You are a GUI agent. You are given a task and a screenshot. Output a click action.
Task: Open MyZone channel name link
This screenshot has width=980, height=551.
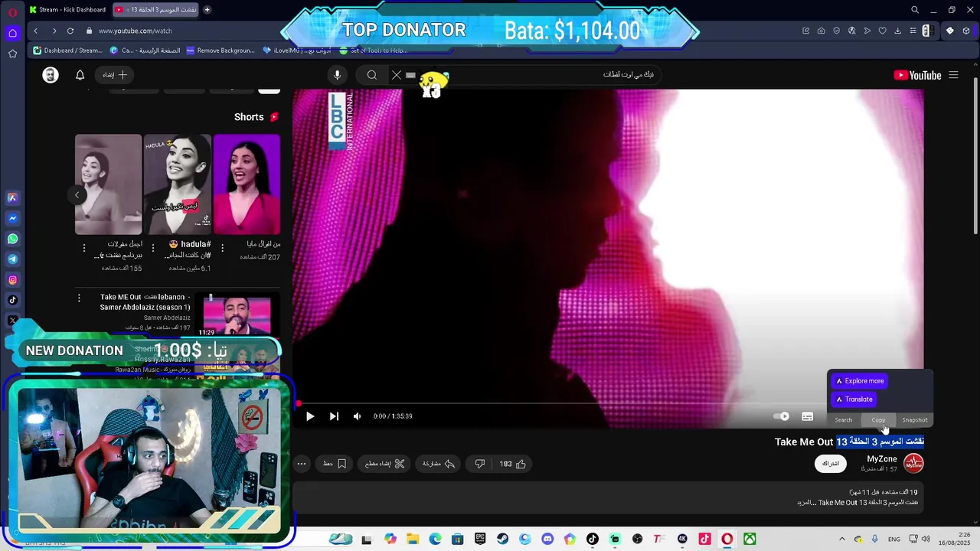click(x=882, y=459)
